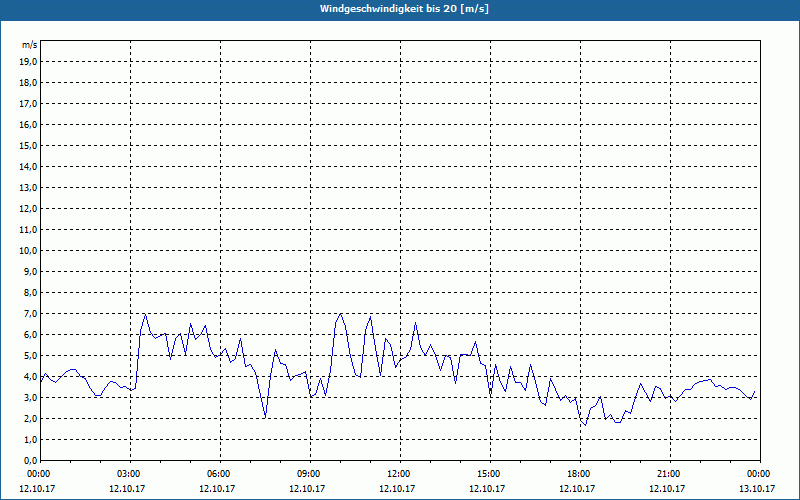The image size is (800, 500).
Task: Select the 13,0 y-axis label
Action: pos(28,188)
